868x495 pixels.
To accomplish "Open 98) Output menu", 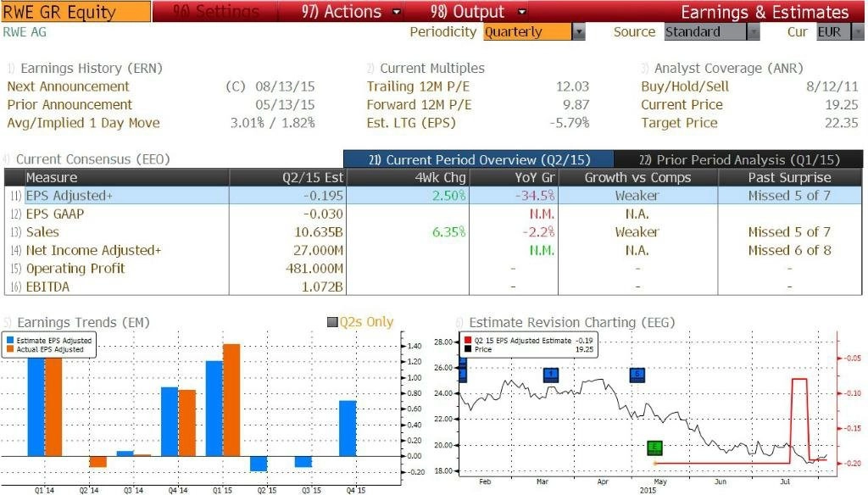I will [x=468, y=12].
